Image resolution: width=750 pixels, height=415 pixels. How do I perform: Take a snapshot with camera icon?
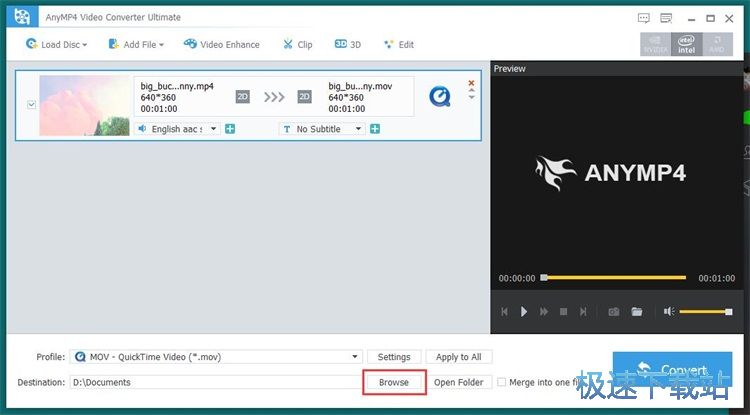614,312
